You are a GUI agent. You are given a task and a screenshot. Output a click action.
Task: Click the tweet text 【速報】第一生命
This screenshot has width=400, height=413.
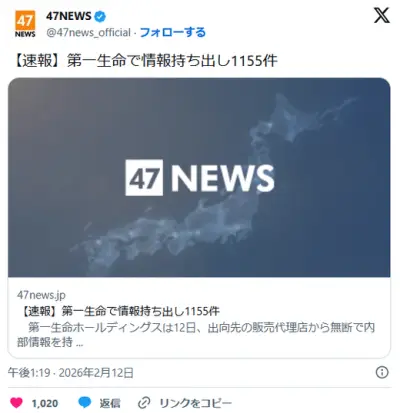(x=145, y=61)
